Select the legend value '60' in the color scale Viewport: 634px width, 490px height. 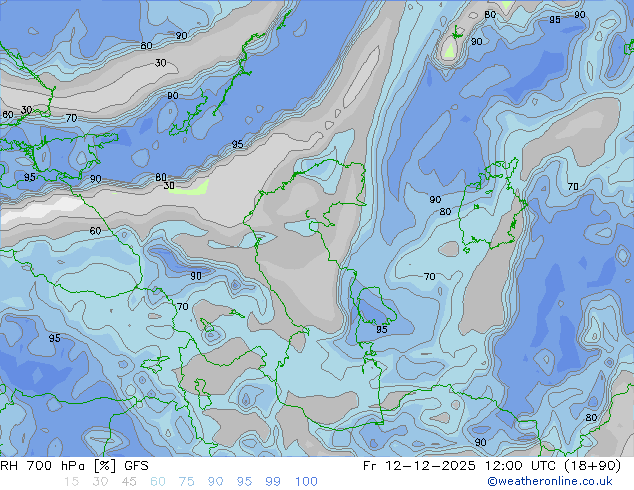point(158,482)
